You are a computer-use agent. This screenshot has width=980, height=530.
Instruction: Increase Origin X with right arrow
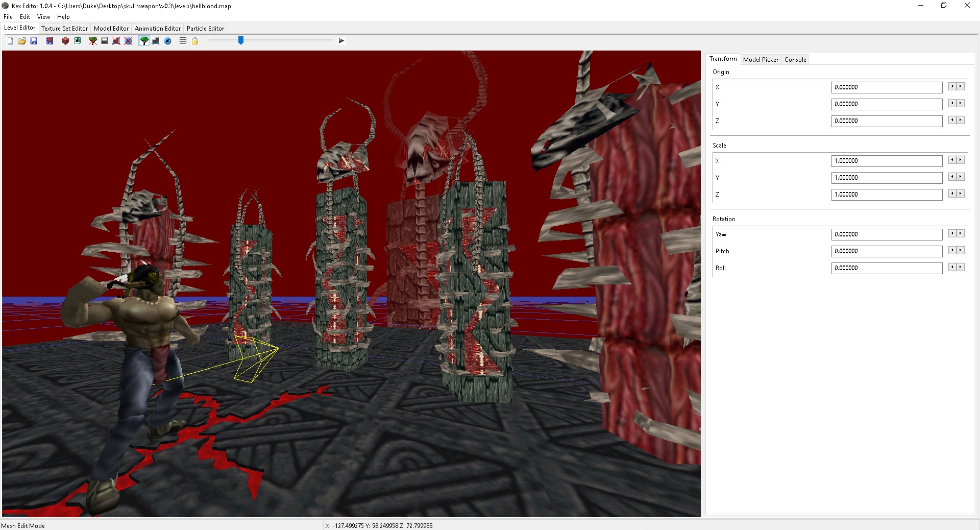(961, 87)
